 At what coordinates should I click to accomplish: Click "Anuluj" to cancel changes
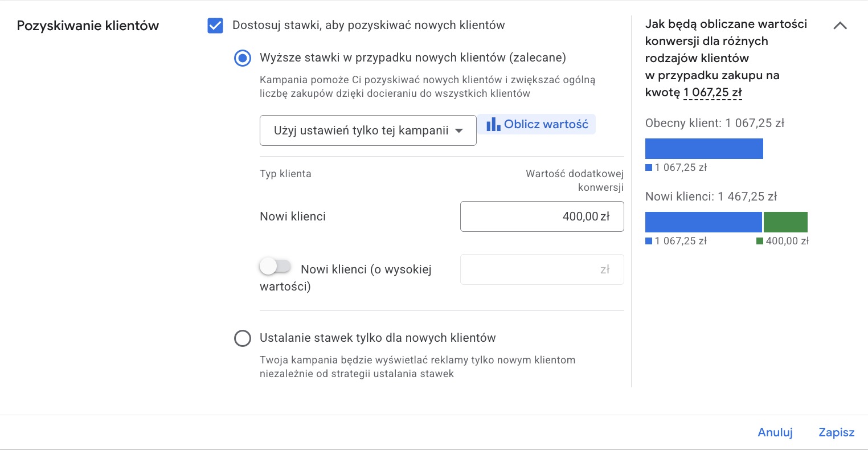[775, 432]
